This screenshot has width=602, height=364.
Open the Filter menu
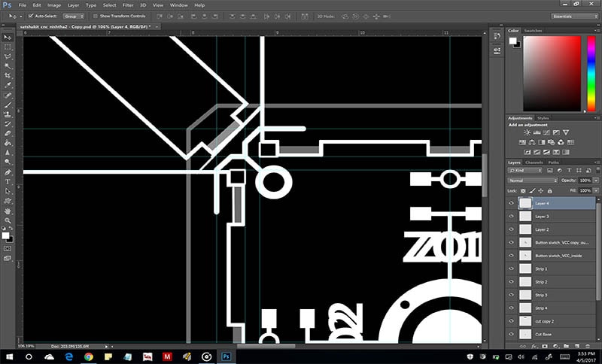click(x=128, y=5)
